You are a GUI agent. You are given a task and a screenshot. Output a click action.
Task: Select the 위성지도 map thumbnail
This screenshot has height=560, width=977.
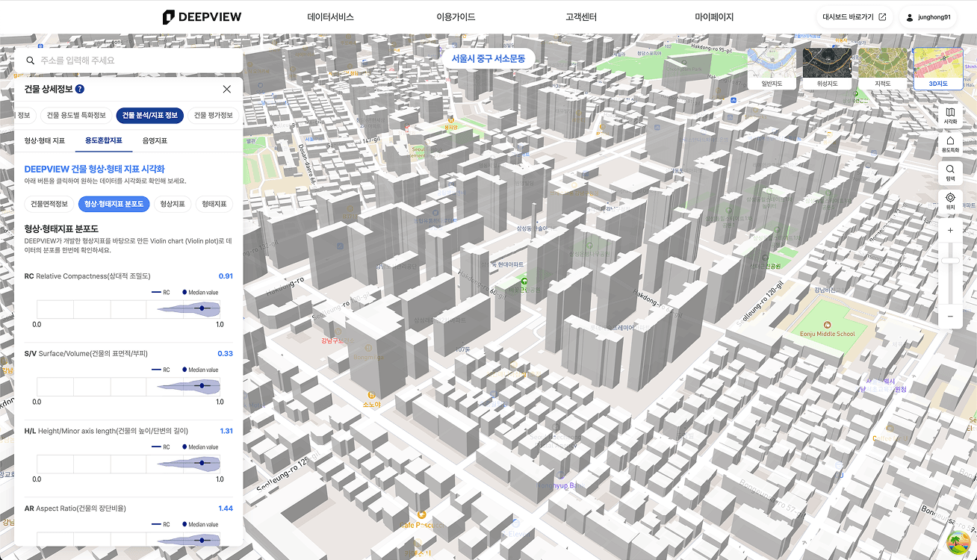tap(828, 69)
